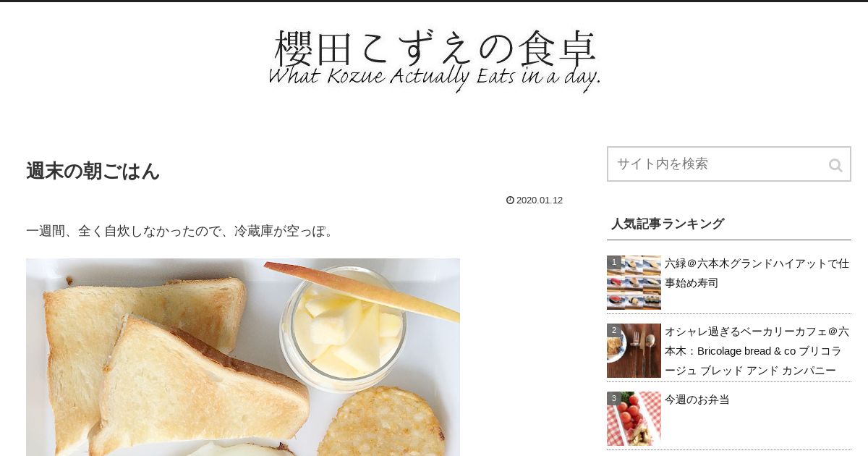Open 今週のお弁当 article link

click(x=697, y=400)
